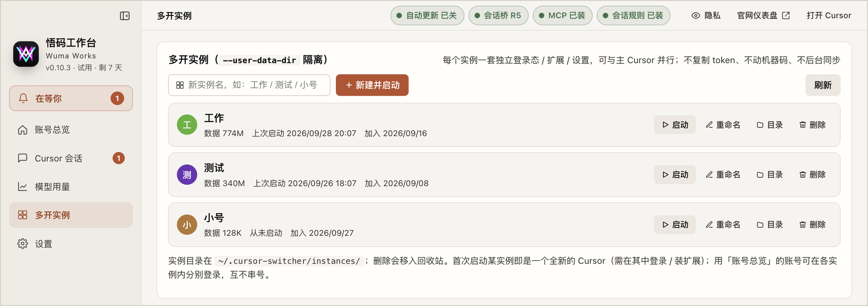Click the MCP 已装 status pill
This screenshot has height=306, width=868.
[562, 15]
